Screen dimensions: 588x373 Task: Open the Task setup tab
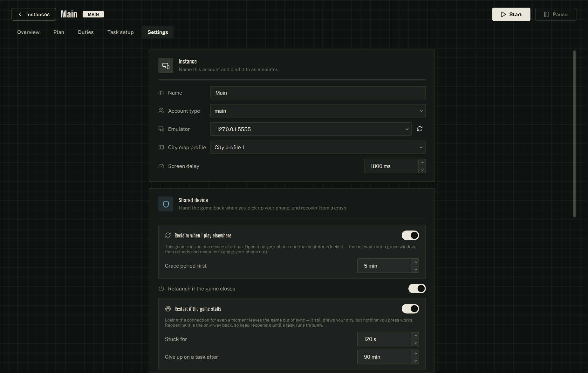[x=120, y=32]
